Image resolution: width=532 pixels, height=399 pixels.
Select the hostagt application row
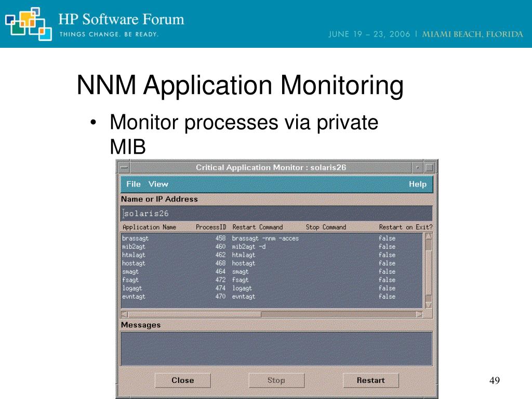pos(271,263)
